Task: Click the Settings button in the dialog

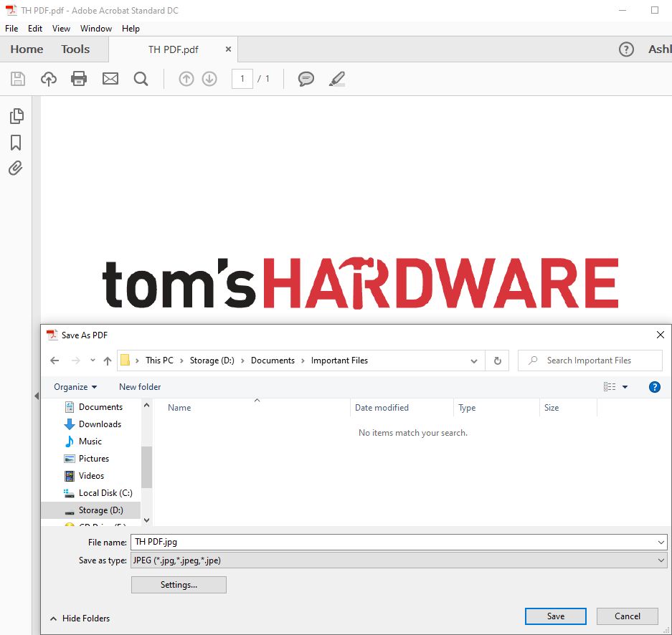Action: tap(178, 585)
